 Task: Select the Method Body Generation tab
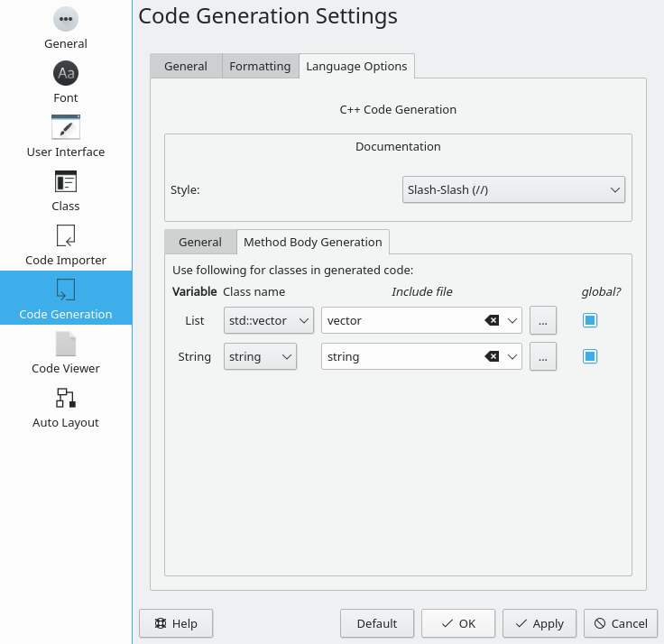313,242
